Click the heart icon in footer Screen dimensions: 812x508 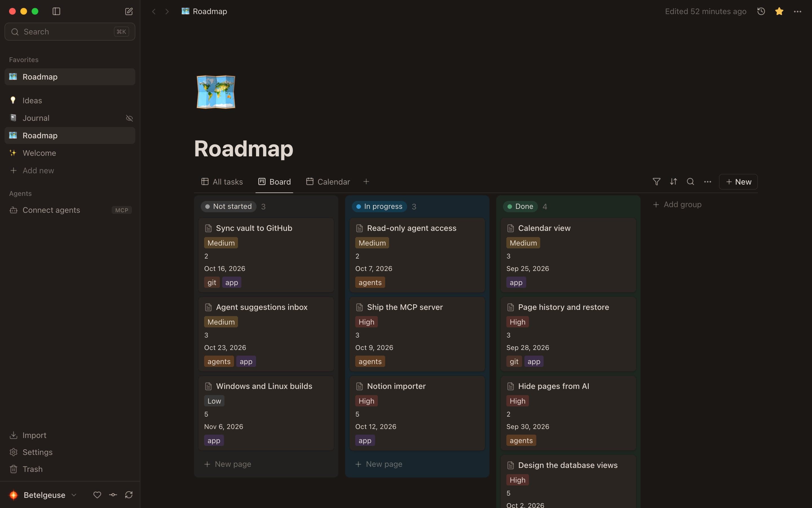coord(97,495)
